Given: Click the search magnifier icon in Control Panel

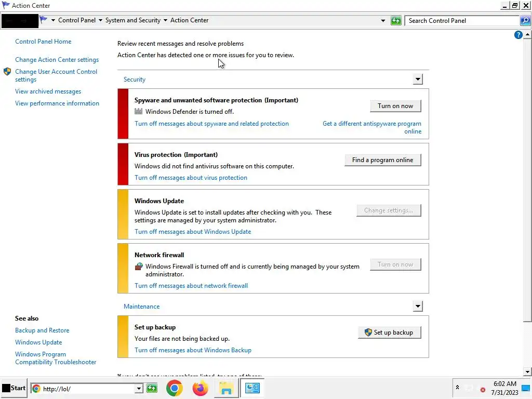Looking at the screenshot, I should point(525,21).
